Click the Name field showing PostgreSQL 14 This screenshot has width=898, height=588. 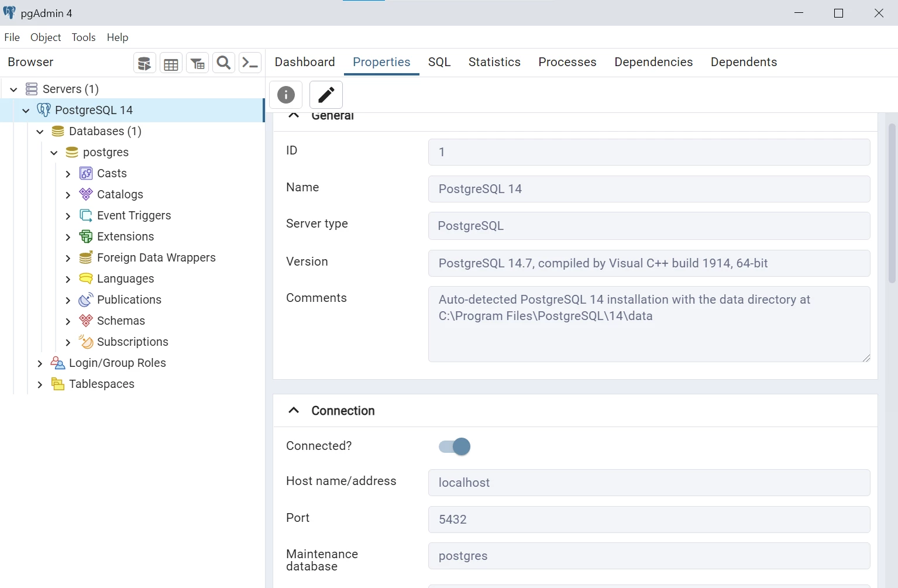[649, 189]
